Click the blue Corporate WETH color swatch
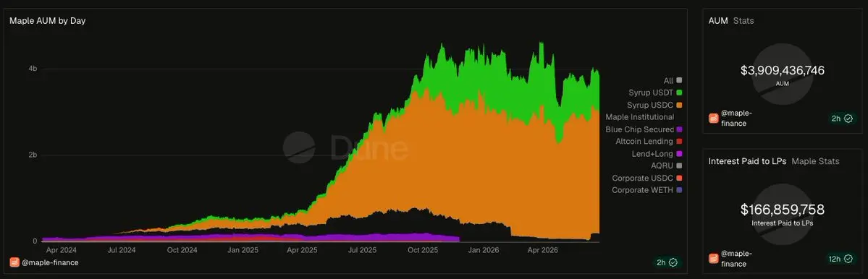 coord(679,190)
